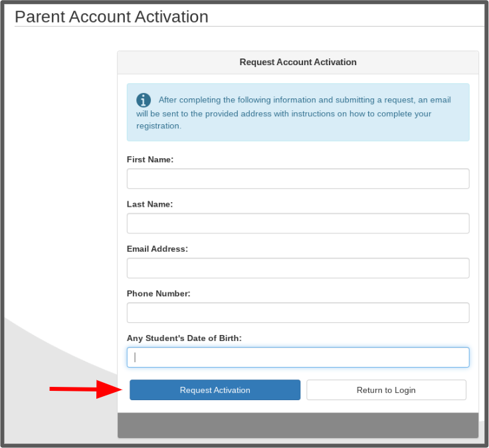Go back via Return to Login button
489x448 pixels.
click(x=386, y=390)
